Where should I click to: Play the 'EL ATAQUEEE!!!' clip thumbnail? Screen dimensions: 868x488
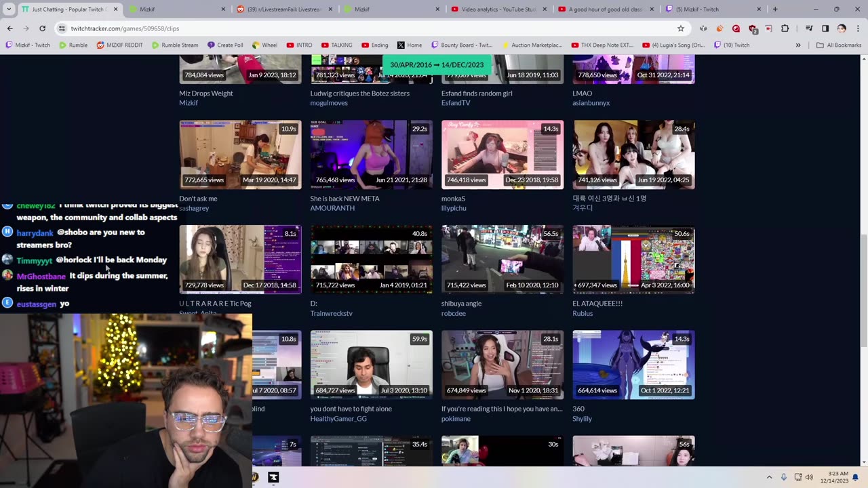click(633, 260)
